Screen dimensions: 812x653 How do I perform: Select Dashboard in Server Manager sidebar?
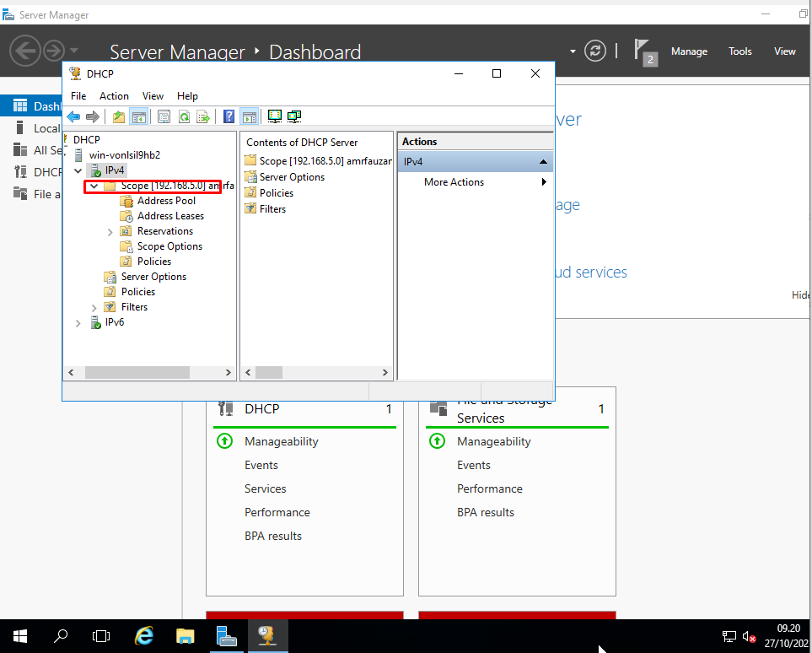tap(31, 106)
